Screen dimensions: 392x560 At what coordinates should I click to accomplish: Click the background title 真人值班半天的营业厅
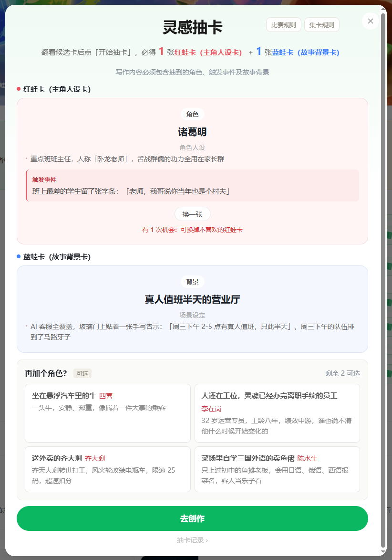point(192,299)
